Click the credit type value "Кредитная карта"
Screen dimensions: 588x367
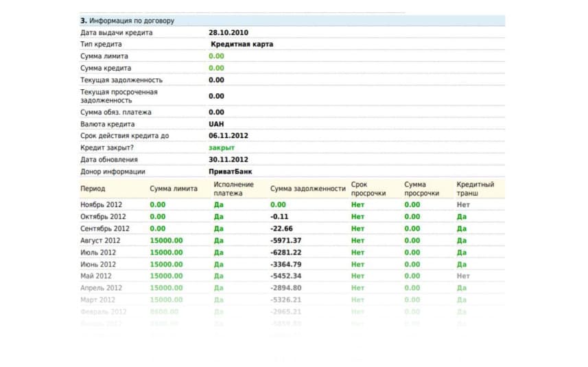242,44
